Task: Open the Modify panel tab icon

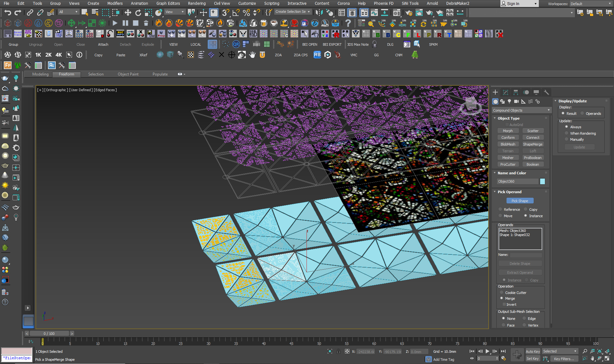Action: (x=506, y=92)
